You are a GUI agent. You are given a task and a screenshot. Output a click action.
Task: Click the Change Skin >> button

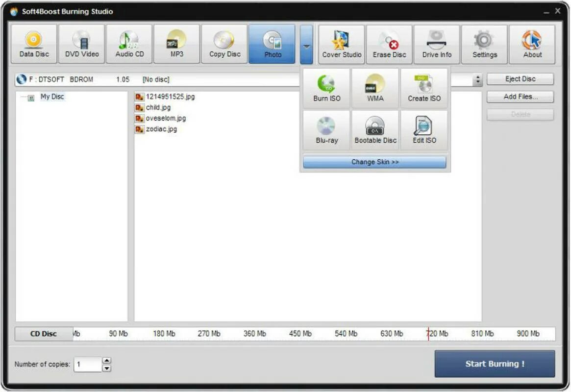(x=375, y=162)
